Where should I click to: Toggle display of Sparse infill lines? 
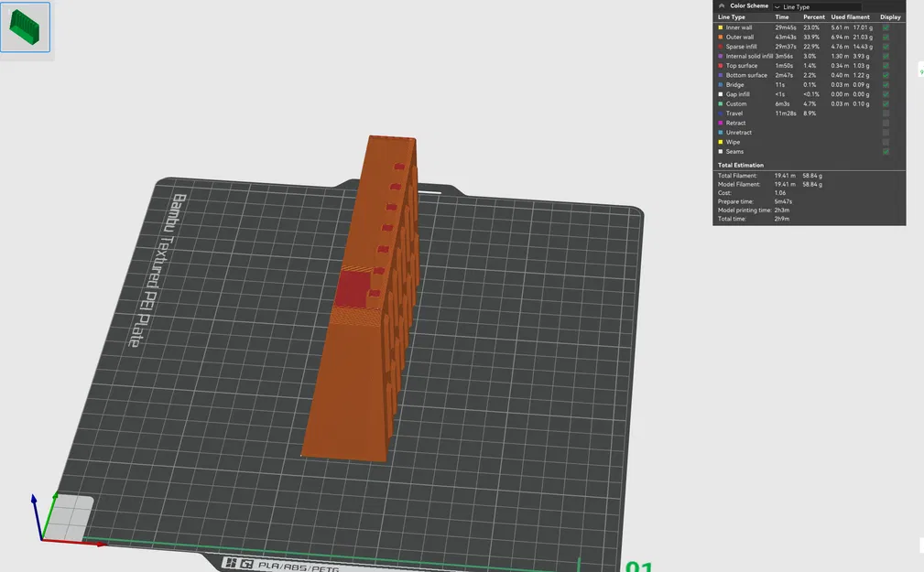pos(886,47)
